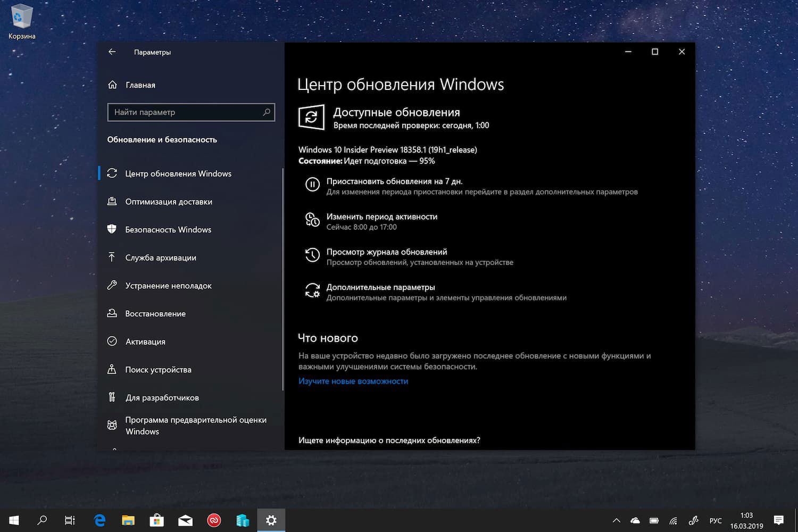Viewport: 798px width, 532px height.
Task: Select Служба архивации in the sidebar
Action: click(x=160, y=257)
